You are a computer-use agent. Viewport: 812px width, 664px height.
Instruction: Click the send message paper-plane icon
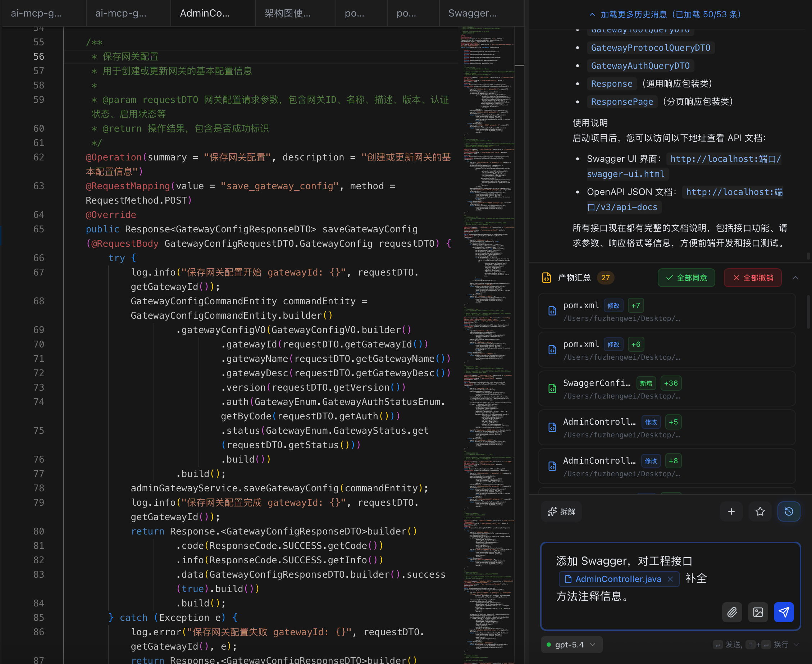pyautogui.click(x=783, y=612)
